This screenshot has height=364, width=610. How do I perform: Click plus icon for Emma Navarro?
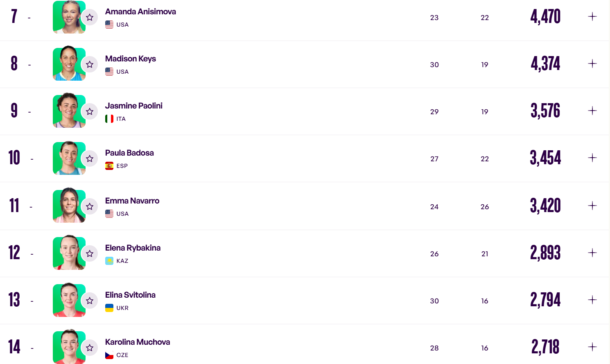592,206
